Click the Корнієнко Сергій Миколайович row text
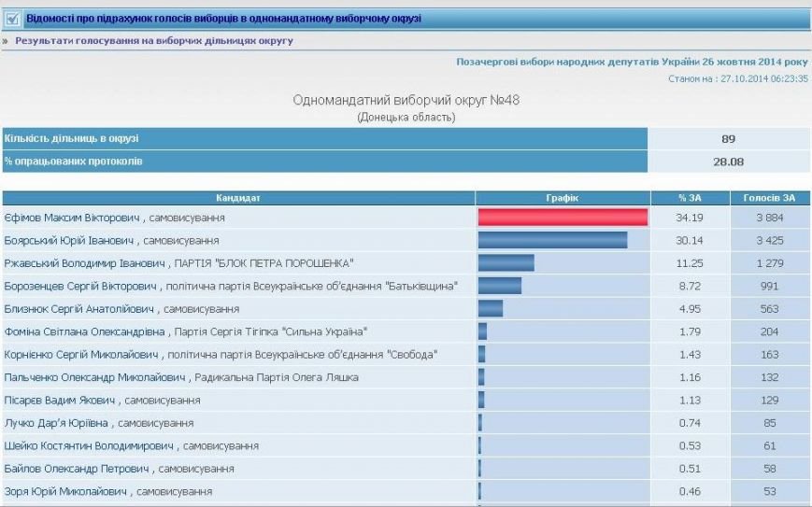 (221, 355)
